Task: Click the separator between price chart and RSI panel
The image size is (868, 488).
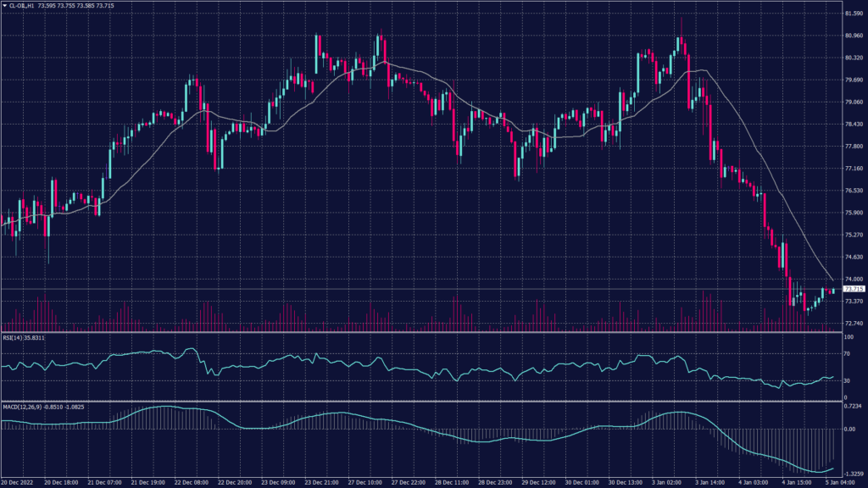Action: (x=424, y=331)
